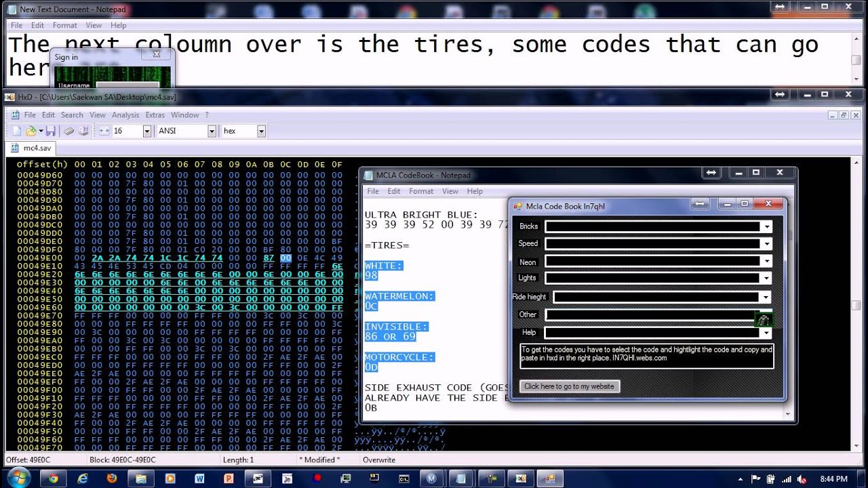
Task: Open Internet Explorer from taskbar
Action: pyautogui.click(x=83, y=479)
